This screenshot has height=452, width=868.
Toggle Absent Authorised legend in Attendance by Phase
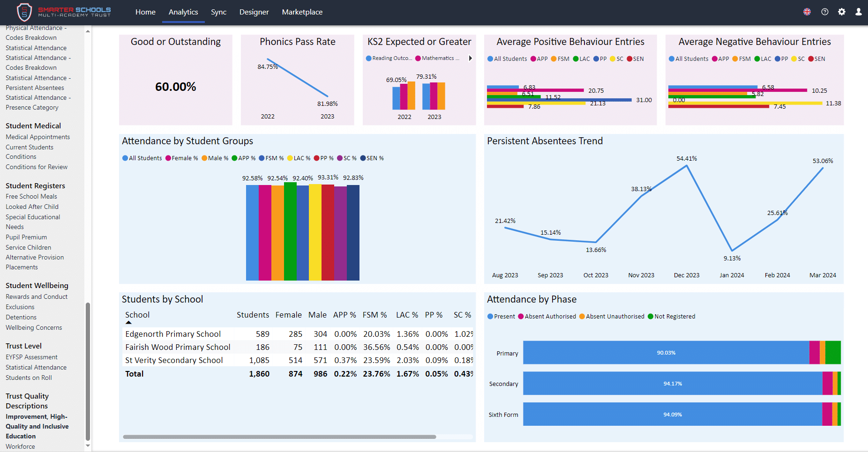547,317
